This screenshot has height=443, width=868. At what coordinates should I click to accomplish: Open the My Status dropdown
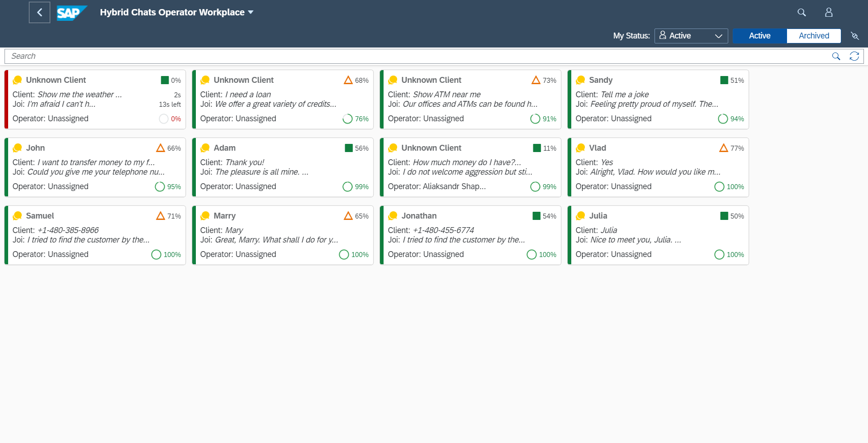(691, 36)
